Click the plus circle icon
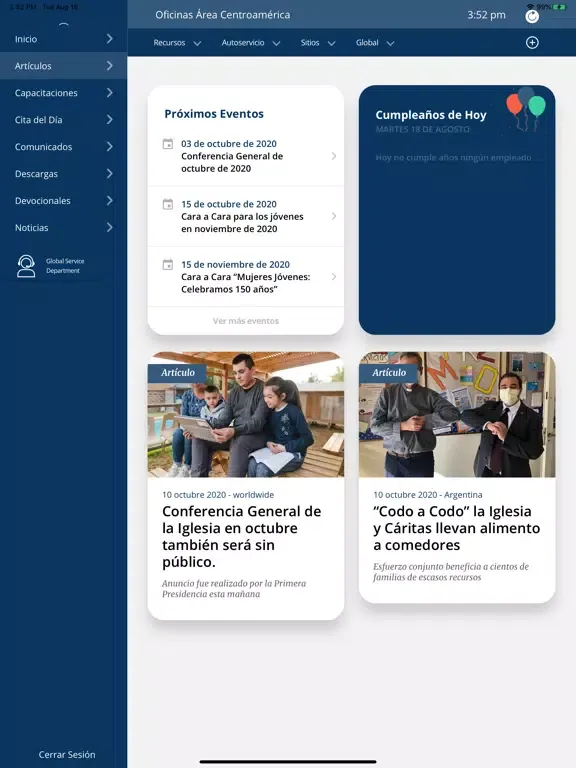The image size is (576, 768). [x=532, y=43]
